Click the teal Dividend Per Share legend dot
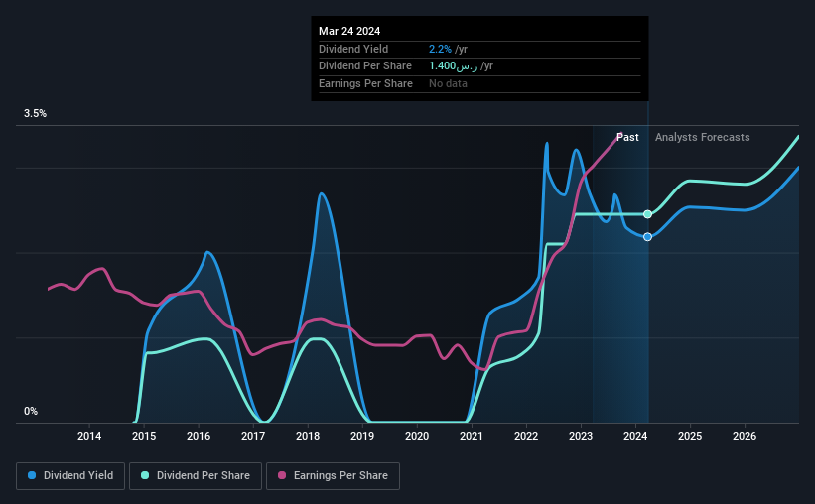 [x=145, y=475]
